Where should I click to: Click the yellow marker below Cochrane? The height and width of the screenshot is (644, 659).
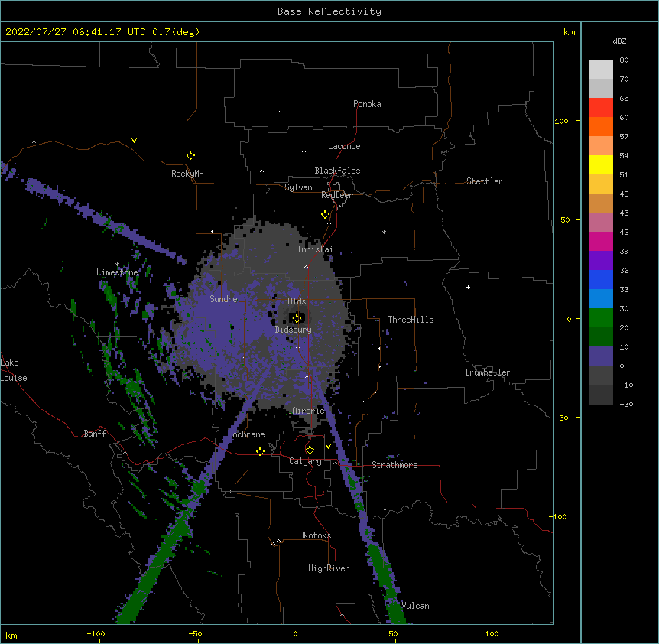pyautogui.click(x=260, y=451)
